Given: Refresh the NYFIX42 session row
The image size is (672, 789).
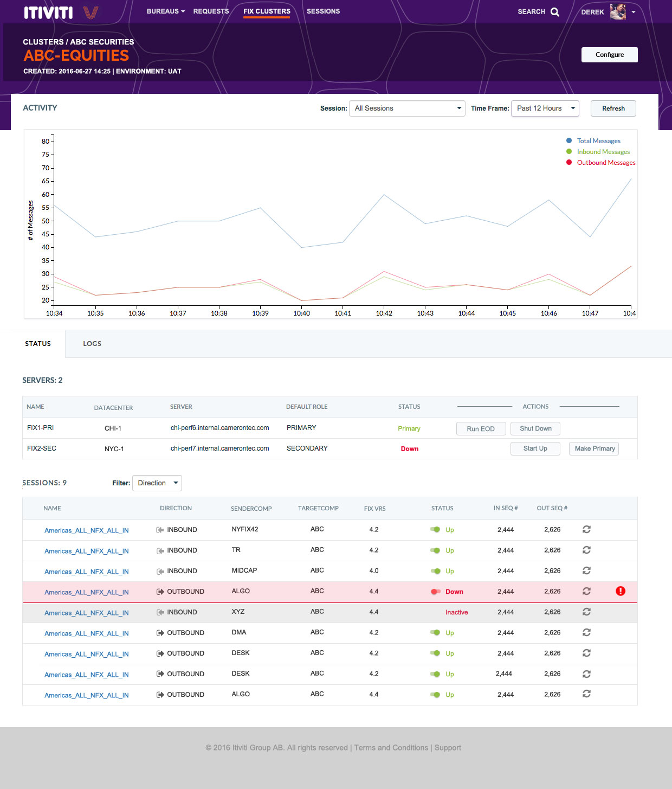Looking at the screenshot, I should 586,529.
